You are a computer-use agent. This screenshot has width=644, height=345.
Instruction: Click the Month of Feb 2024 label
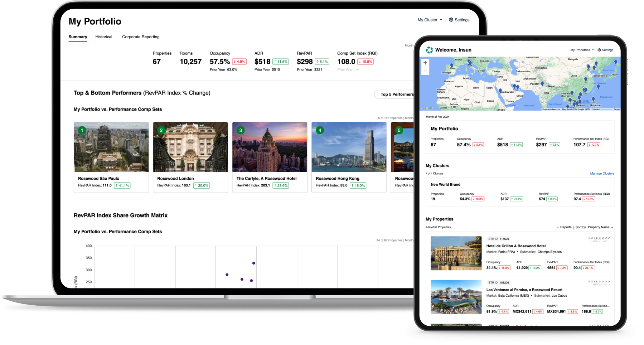pyautogui.click(x=437, y=117)
